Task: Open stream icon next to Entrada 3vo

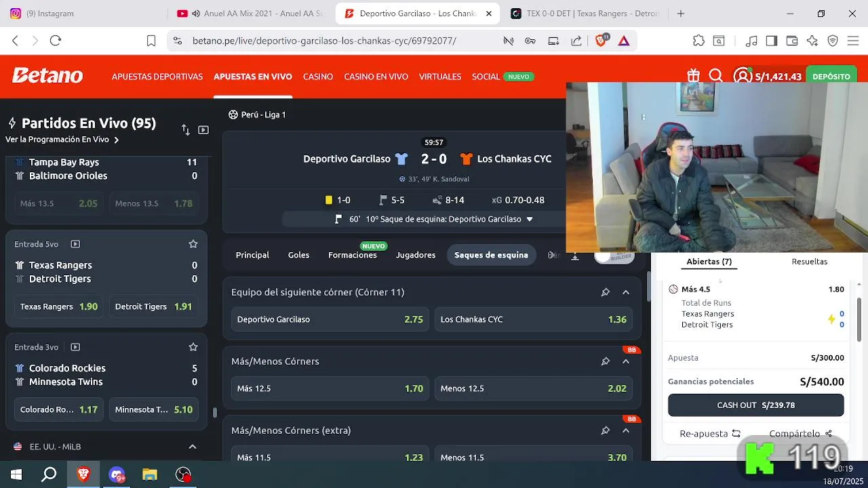Action: click(x=75, y=347)
